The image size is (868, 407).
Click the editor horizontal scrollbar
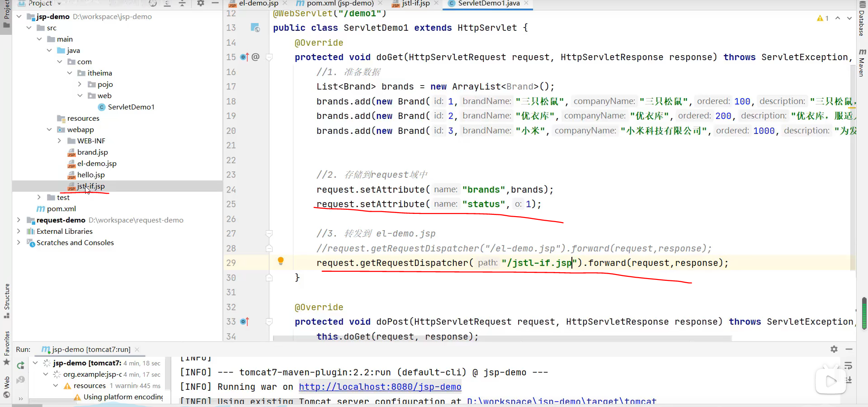[502, 338]
